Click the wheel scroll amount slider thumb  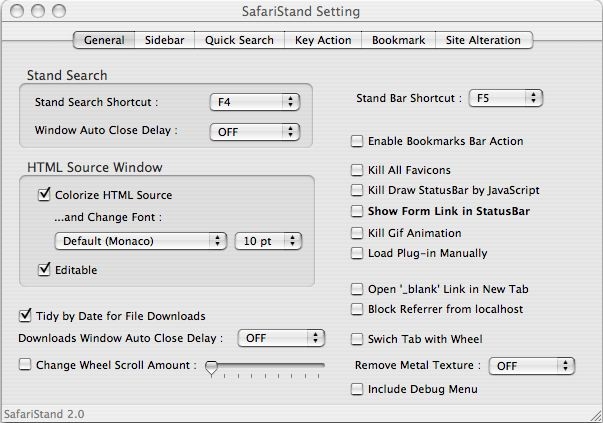tap(211, 368)
